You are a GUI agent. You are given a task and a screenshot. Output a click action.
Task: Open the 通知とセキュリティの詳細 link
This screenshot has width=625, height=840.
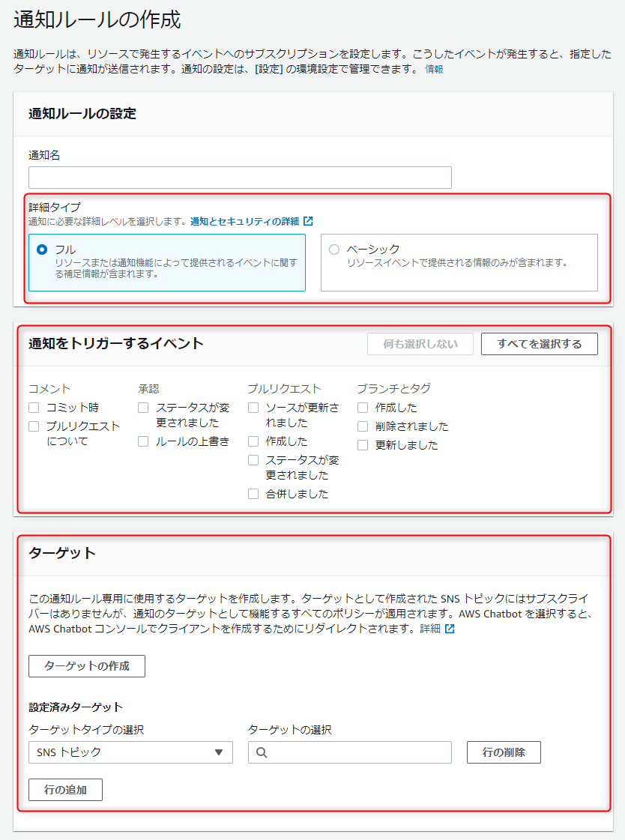[245, 221]
